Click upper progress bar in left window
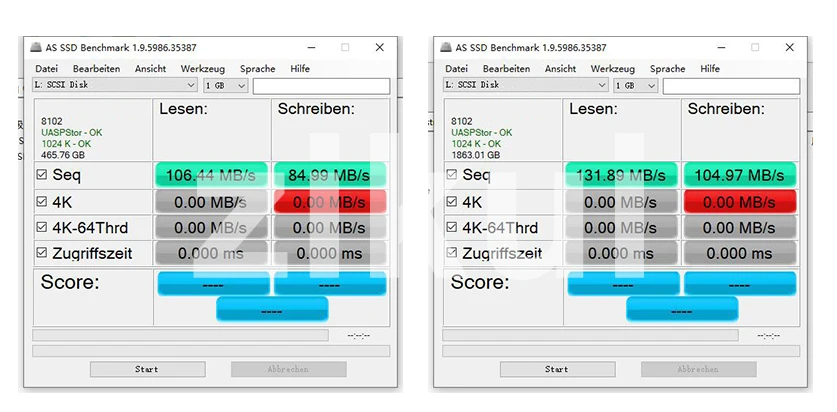The image size is (837, 412). [180, 335]
